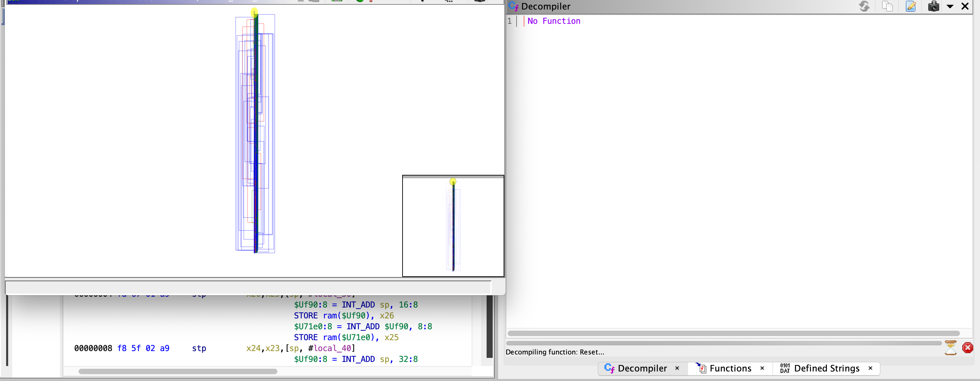Click the satellite overview thumbnail of the graph

453,226
